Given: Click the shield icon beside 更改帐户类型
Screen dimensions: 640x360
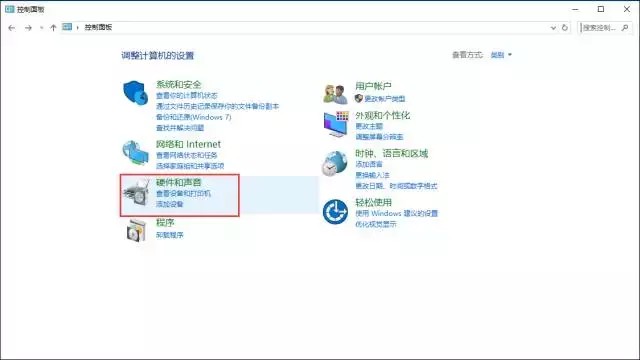Looking at the screenshot, I should [359, 98].
